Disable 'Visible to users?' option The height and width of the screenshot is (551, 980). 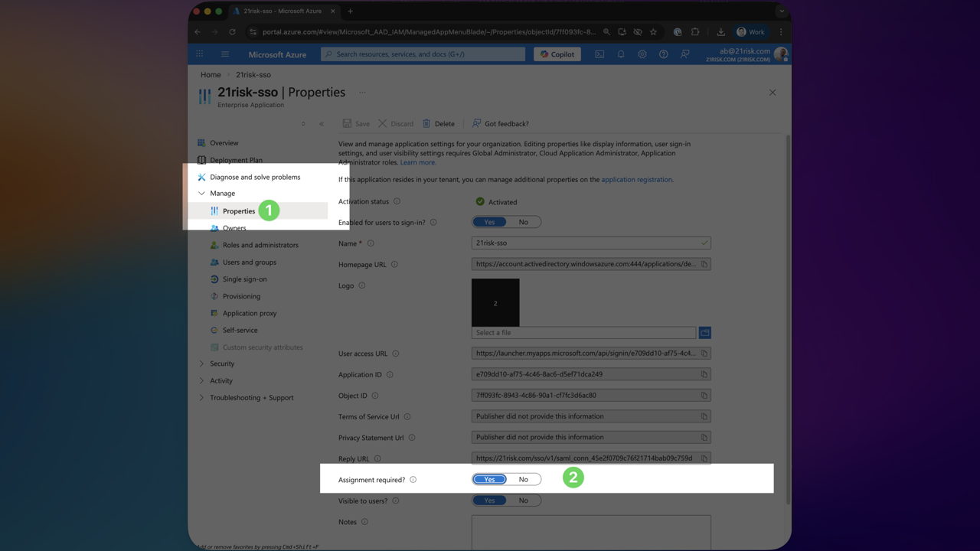click(x=524, y=500)
